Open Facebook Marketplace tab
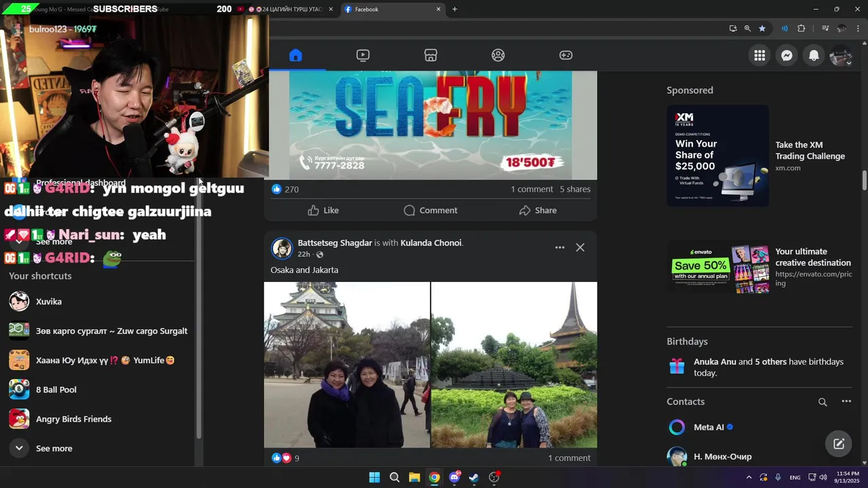Viewport: 868px width, 488px height. click(x=431, y=56)
